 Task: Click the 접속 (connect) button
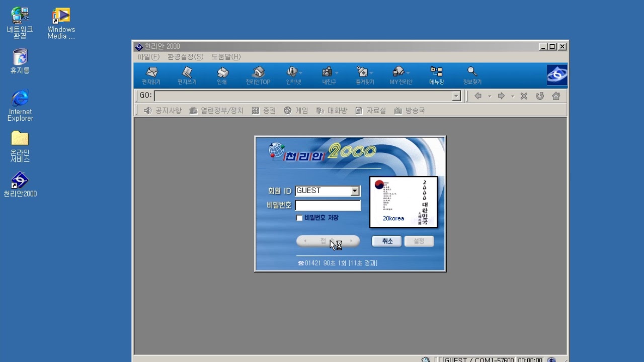pyautogui.click(x=328, y=241)
